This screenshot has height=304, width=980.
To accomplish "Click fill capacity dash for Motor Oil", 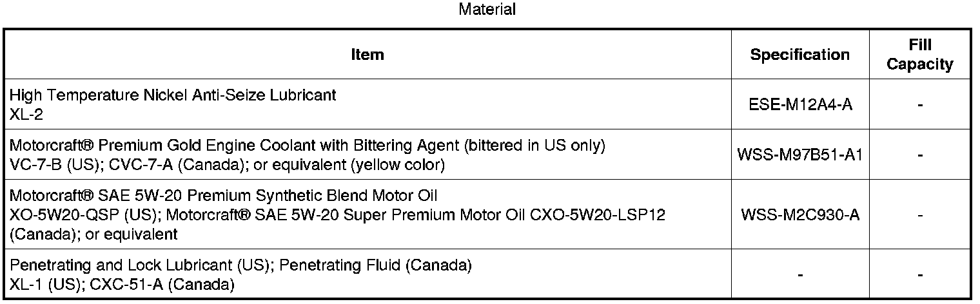I will tap(920, 215).
